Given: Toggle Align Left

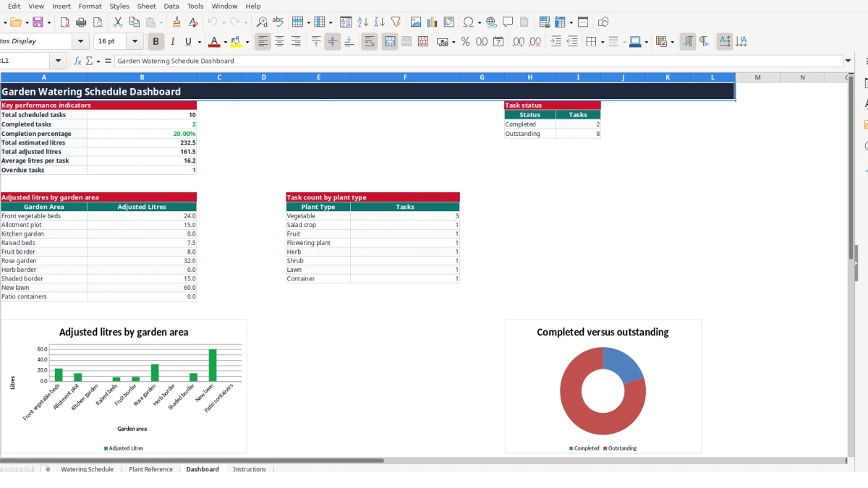Looking at the screenshot, I should tap(263, 42).
